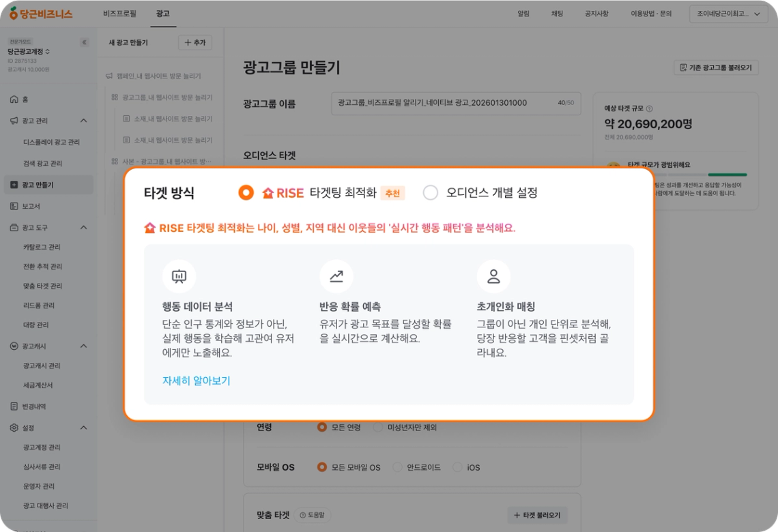
Task: Click the 광고그룹 이름 input field
Action: [x=456, y=103]
